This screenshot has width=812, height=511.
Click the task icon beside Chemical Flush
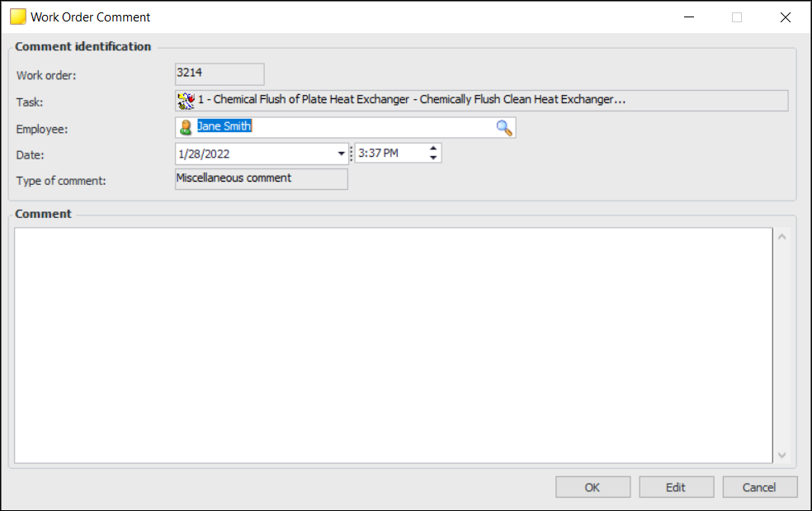(x=186, y=101)
